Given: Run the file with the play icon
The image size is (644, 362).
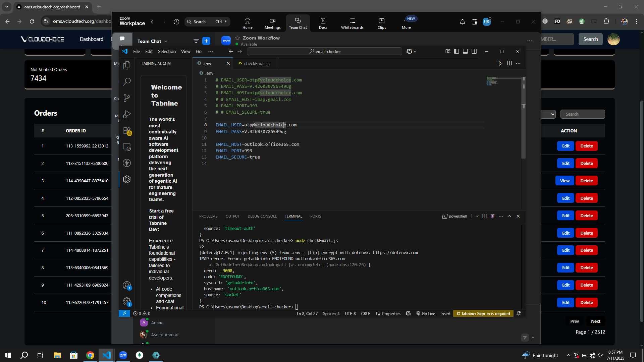Looking at the screenshot, I should click(500, 63).
